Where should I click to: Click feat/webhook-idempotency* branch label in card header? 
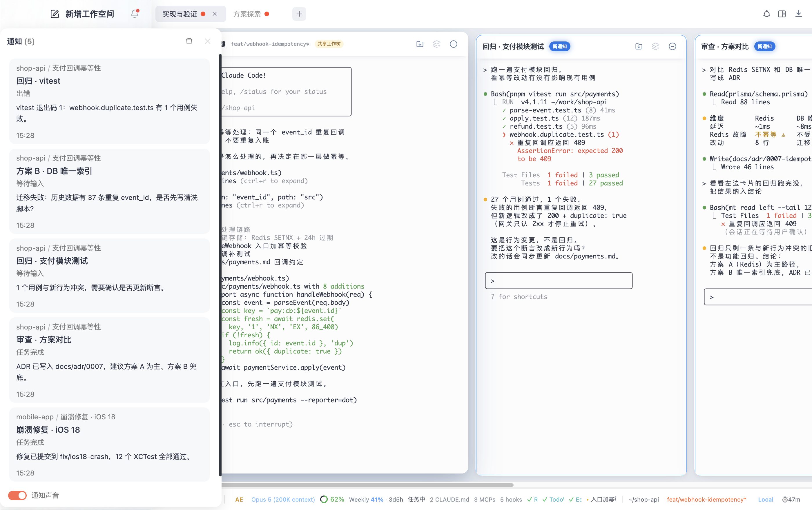(x=270, y=44)
